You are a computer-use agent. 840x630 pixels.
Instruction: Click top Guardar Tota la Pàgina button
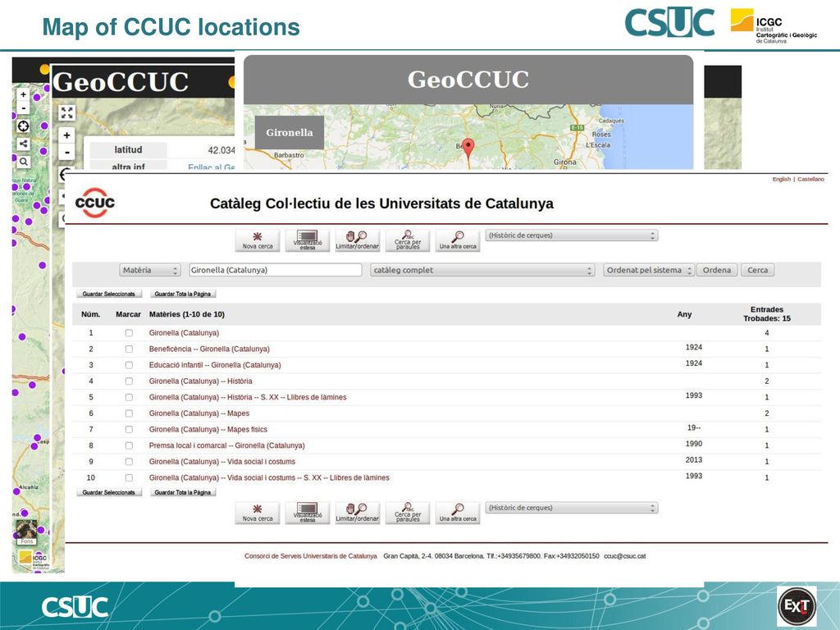pyautogui.click(x=183, y=294)
